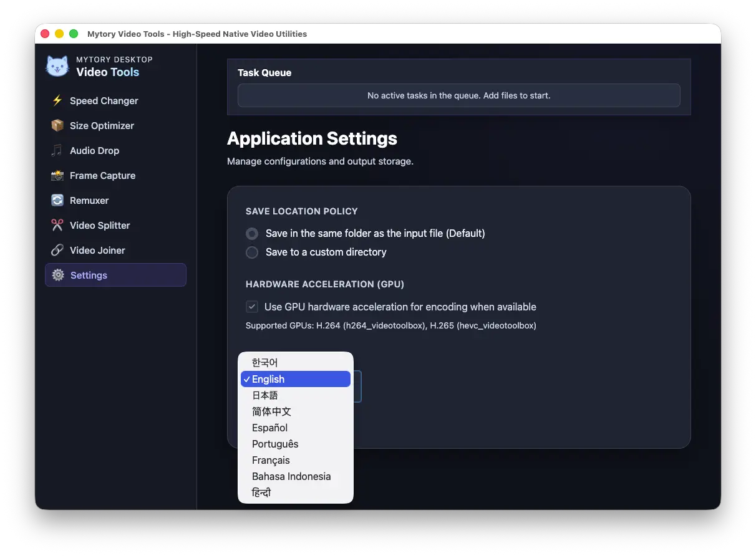Choose Français as the language
756x556 pixels.
click(x=296, y=460)
